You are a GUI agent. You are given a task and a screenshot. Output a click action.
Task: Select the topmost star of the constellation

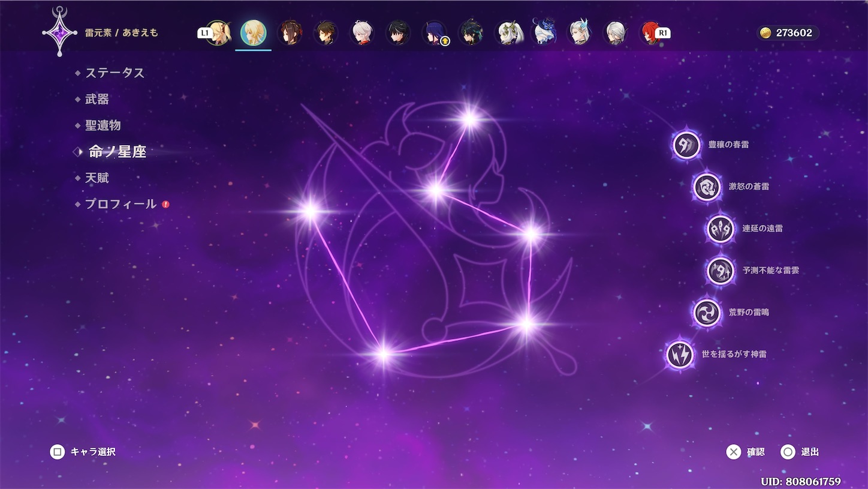(x=469, y=118)
